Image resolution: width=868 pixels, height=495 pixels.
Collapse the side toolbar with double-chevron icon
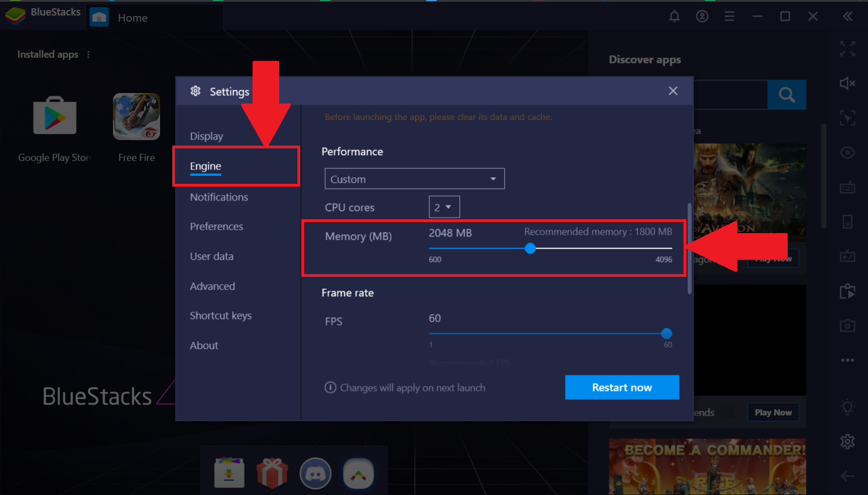point(848,17)
